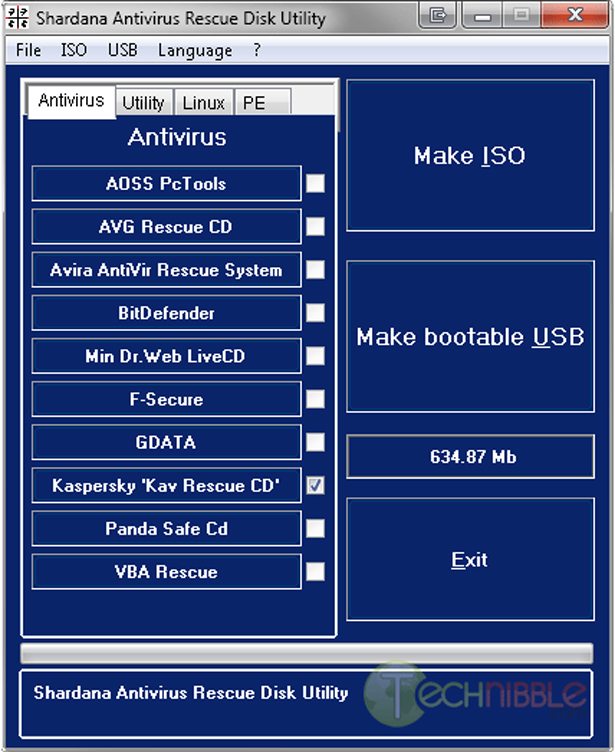Check the VBA Rescue checkbox
Viewport: 615px width, 752px height.
coord(315,572)
